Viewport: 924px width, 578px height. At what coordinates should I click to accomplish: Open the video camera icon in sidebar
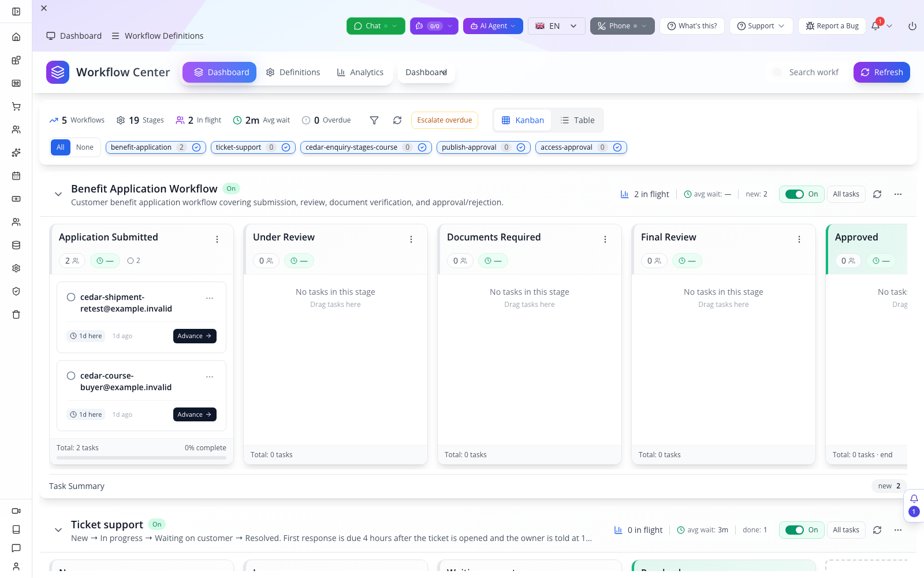pyautogui.click(x=16, y=511)
